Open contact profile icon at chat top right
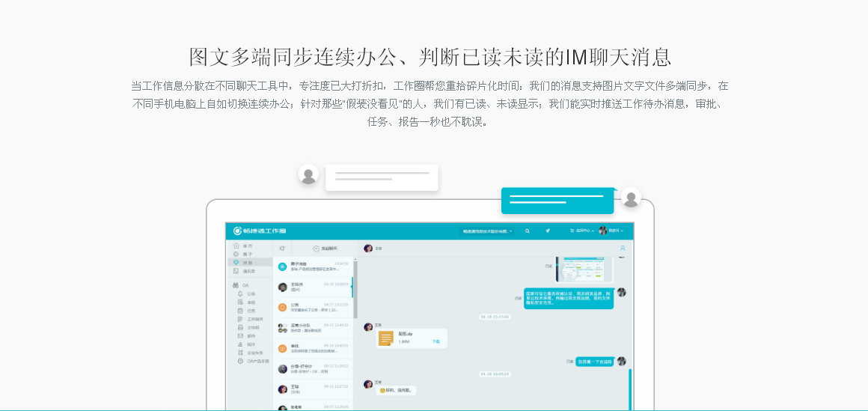This screenshot has height=411, width=868. 623,248
